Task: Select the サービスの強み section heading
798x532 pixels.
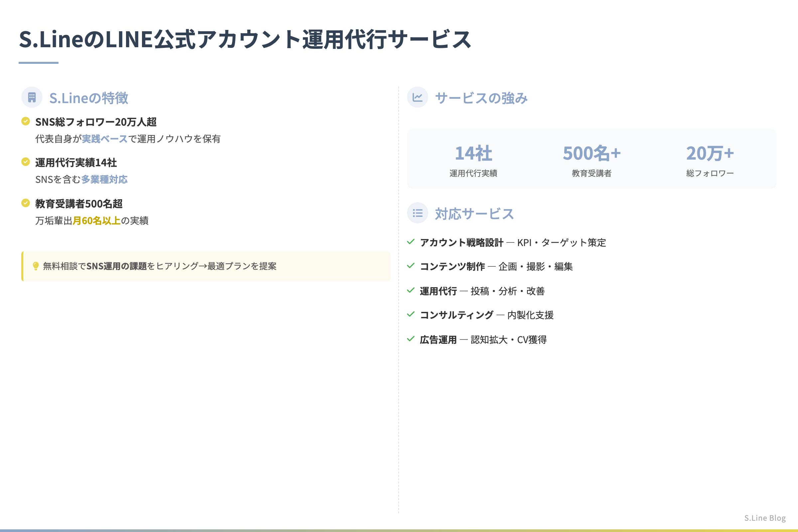Action: click(481, 98)
